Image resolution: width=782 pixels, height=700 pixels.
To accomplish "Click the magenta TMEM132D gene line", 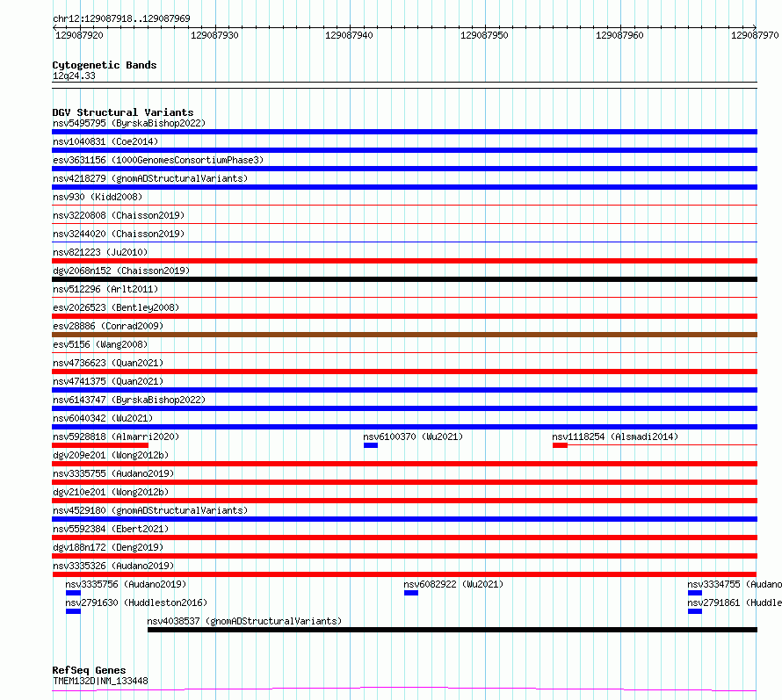I will (x=404, y=689).
